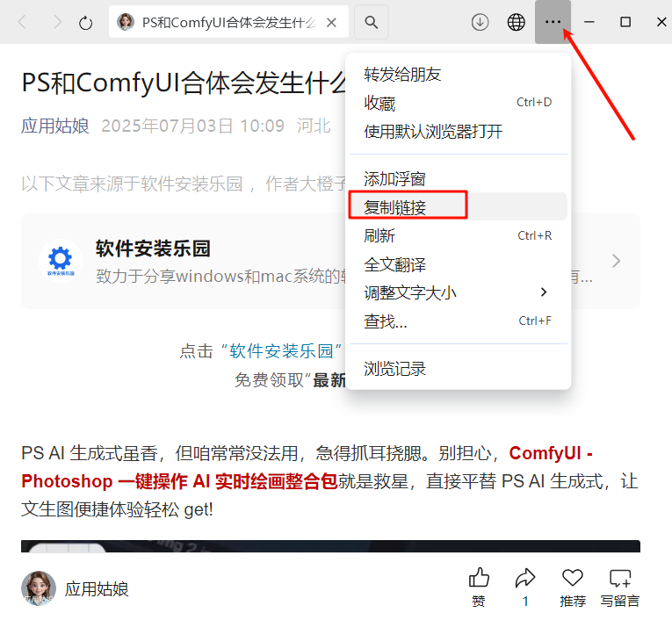
Task: Click the browser back arrow
Action: 24,23
